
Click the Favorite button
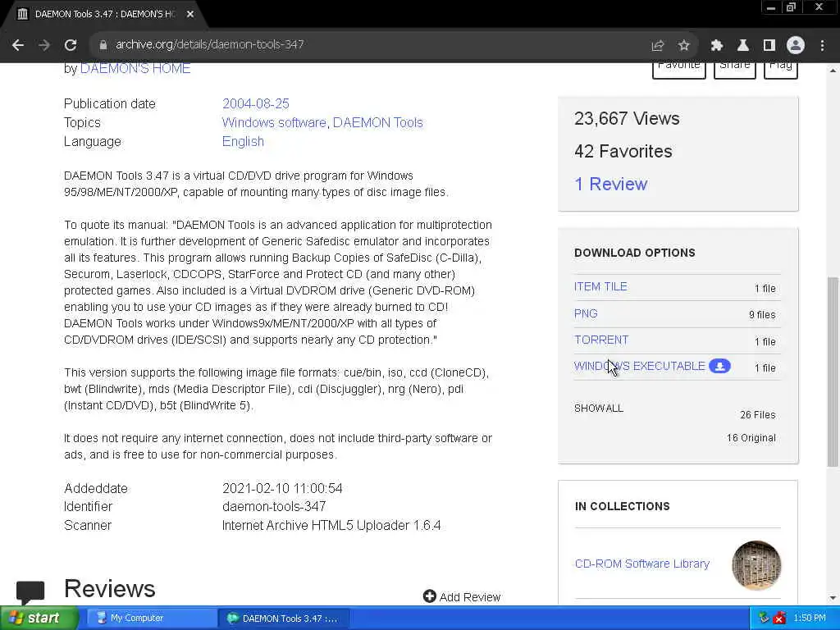(678, 69)
